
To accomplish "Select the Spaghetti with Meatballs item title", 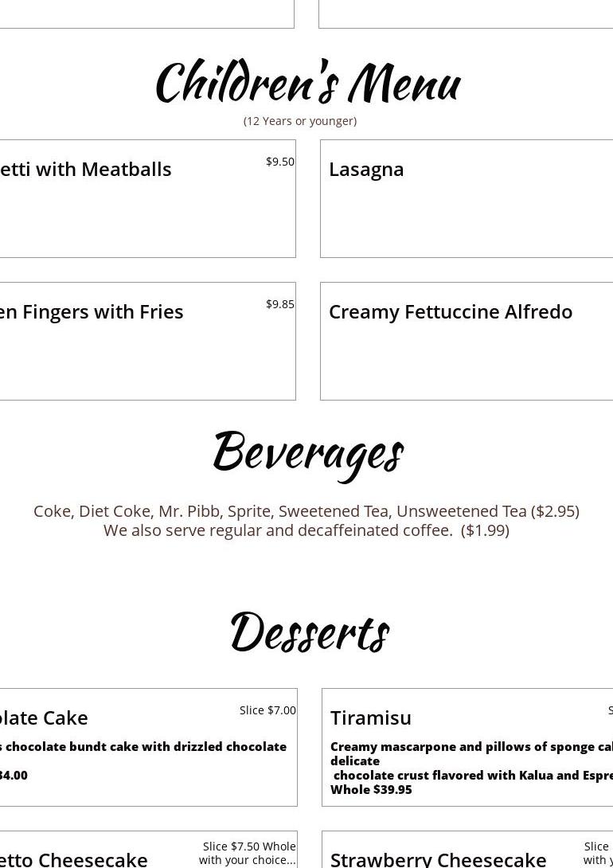I will pos(86,169).
